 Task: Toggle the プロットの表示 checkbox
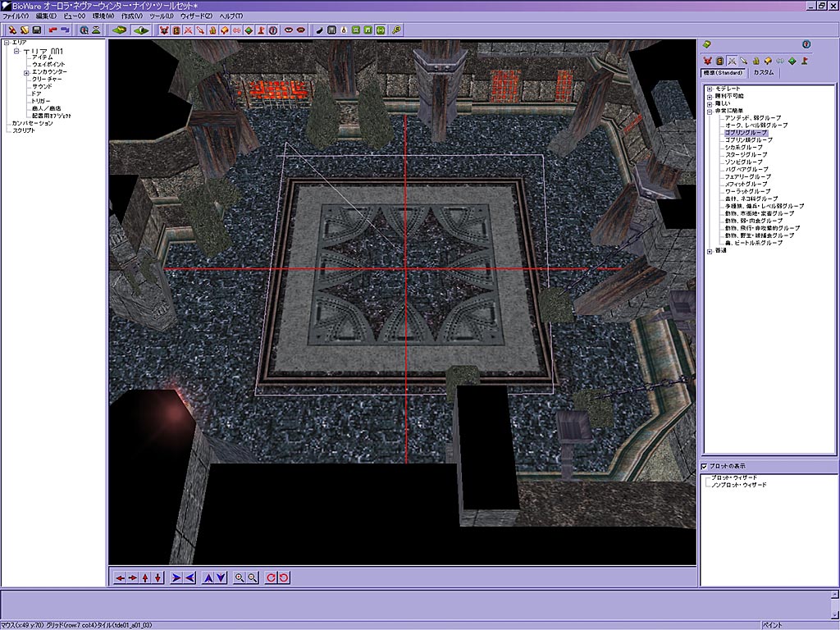[705, 467]
